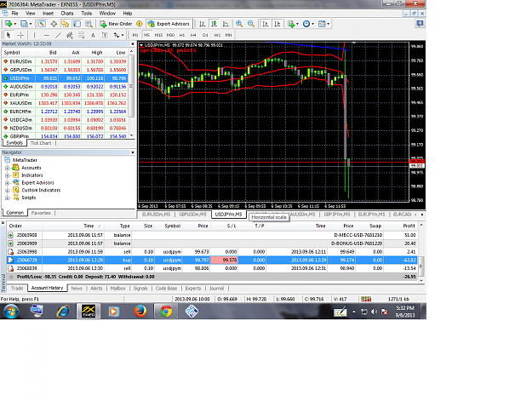Switch to M15 timeframe
The image size is (532, 401).
pyautogui.click(x=158, y=35)
